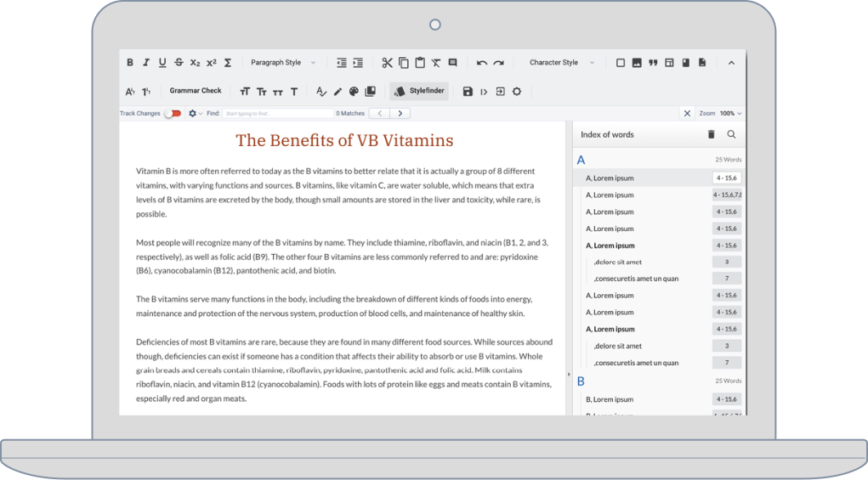Go to the next find match

pos(400,113)
